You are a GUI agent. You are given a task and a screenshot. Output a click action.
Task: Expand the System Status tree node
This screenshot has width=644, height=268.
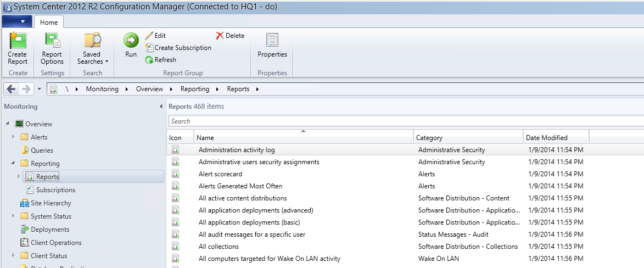14,216
